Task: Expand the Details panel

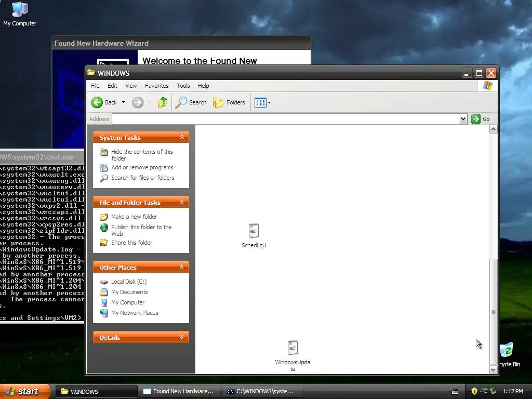Action: click(x=182, y=337)
